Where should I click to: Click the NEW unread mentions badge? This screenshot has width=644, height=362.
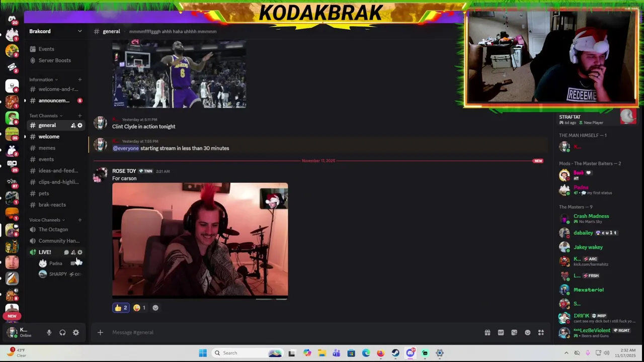12,316
